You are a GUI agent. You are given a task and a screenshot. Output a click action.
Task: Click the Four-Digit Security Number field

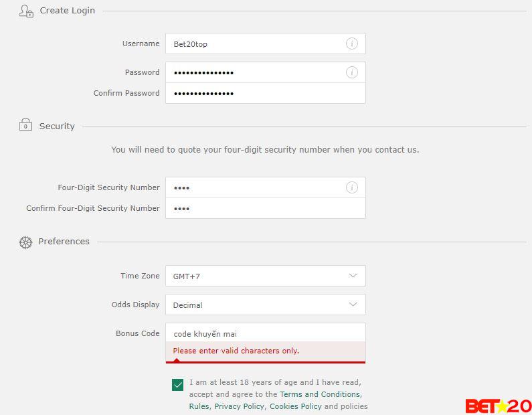coord(254,187)
